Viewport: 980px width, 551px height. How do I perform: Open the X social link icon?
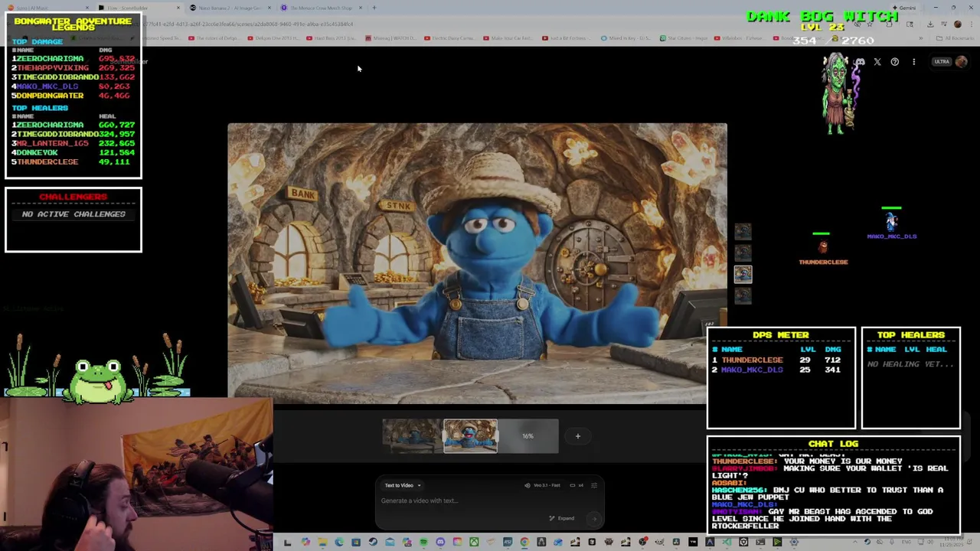pyautogui.click(x=877, y=62)
